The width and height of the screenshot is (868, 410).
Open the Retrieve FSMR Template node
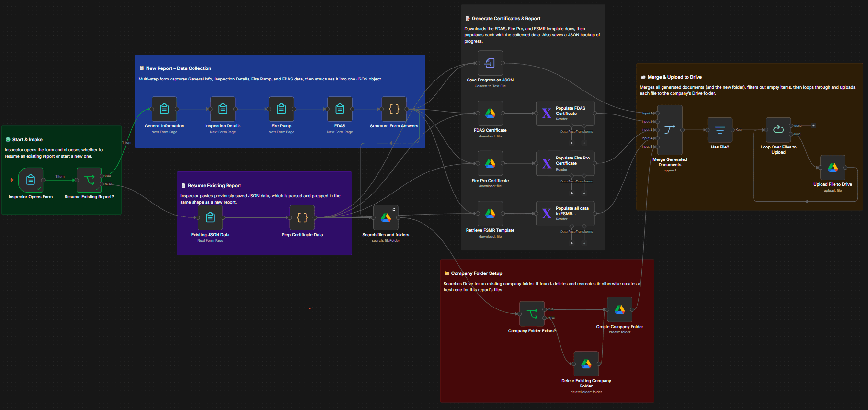click(490, 214)
